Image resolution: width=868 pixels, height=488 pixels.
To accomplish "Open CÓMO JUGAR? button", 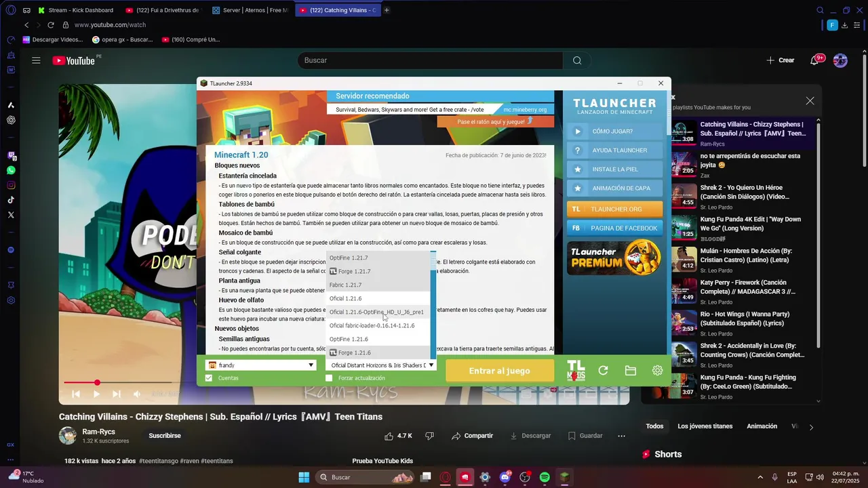I will click(x=614, y=131).
